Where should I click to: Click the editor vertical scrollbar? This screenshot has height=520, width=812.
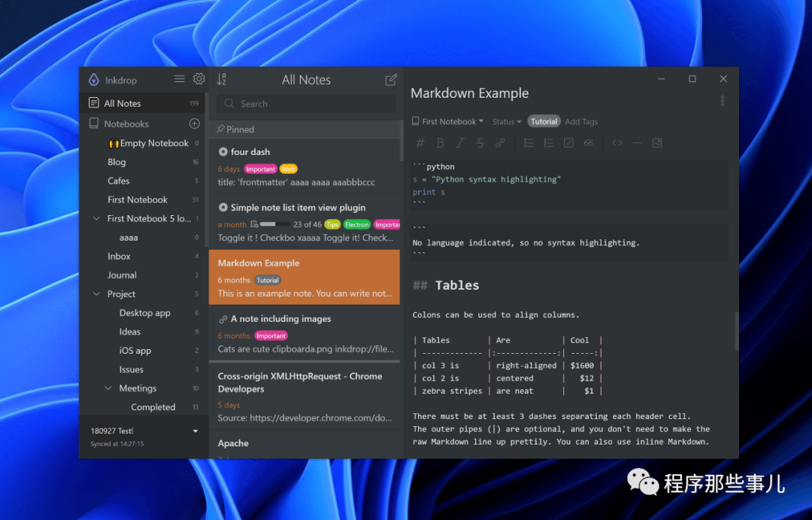tap(736, 332)
